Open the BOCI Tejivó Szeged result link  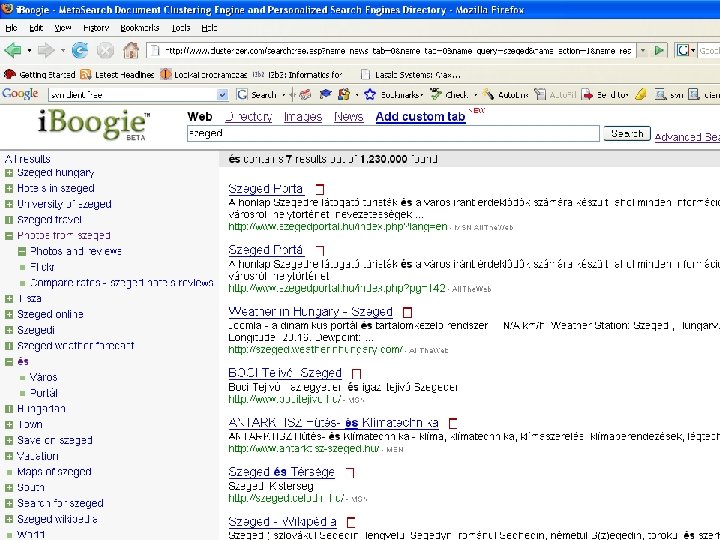(x=285, y=373)
